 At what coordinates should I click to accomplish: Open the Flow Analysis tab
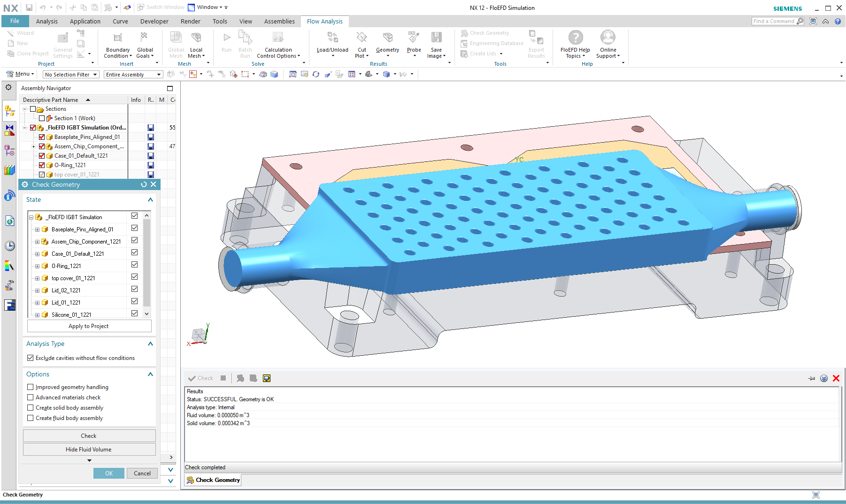point(325,21)
